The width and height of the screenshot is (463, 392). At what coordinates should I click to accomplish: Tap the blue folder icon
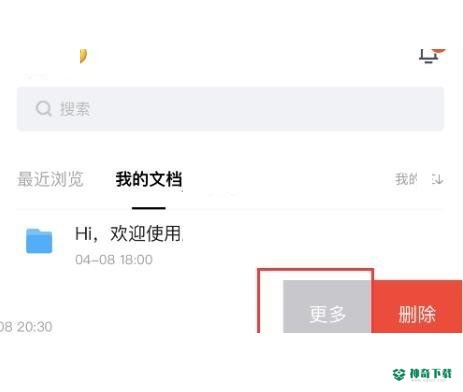(39, 241)
